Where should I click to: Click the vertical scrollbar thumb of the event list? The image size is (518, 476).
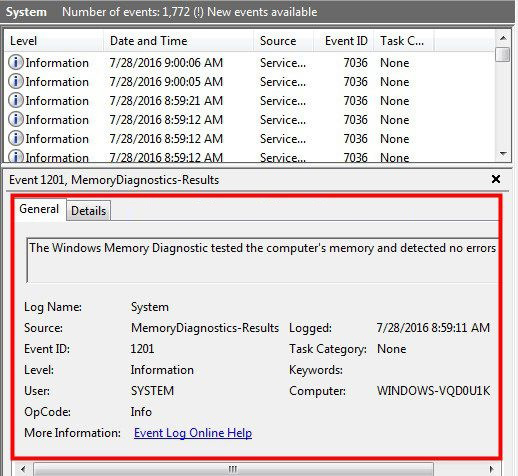(503, 54)
